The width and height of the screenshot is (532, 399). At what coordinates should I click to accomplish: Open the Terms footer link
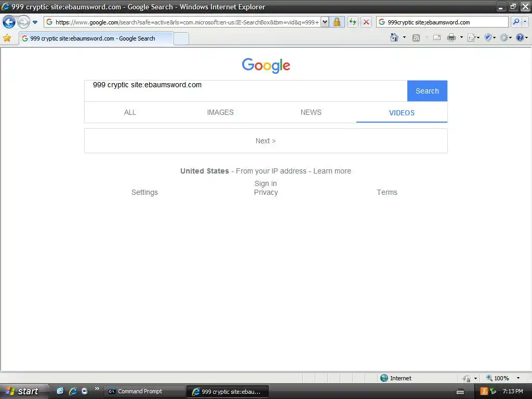pos(387,192)
